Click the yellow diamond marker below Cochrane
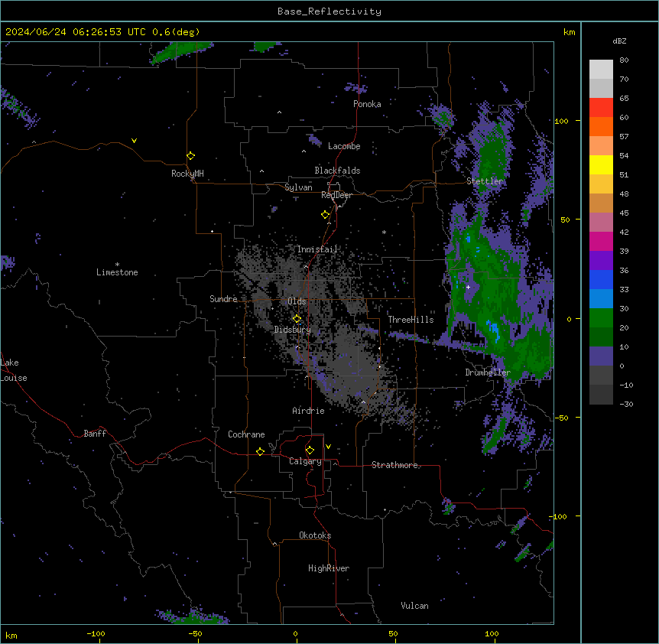Viewport: 659px width, 644px height. 260,451
